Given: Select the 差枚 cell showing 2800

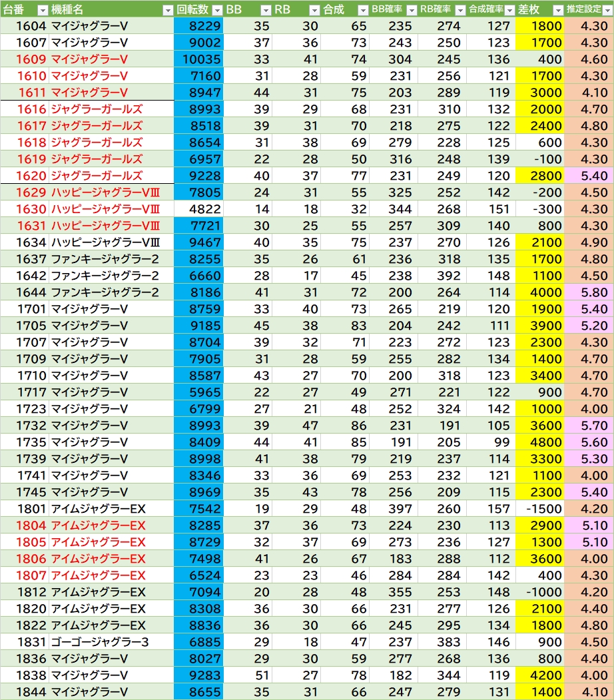Looking at the screenshot, I should point(540,175).
